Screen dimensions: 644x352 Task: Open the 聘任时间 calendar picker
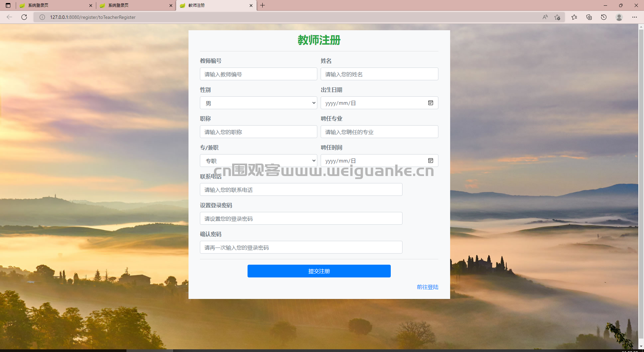click(431, 161)
